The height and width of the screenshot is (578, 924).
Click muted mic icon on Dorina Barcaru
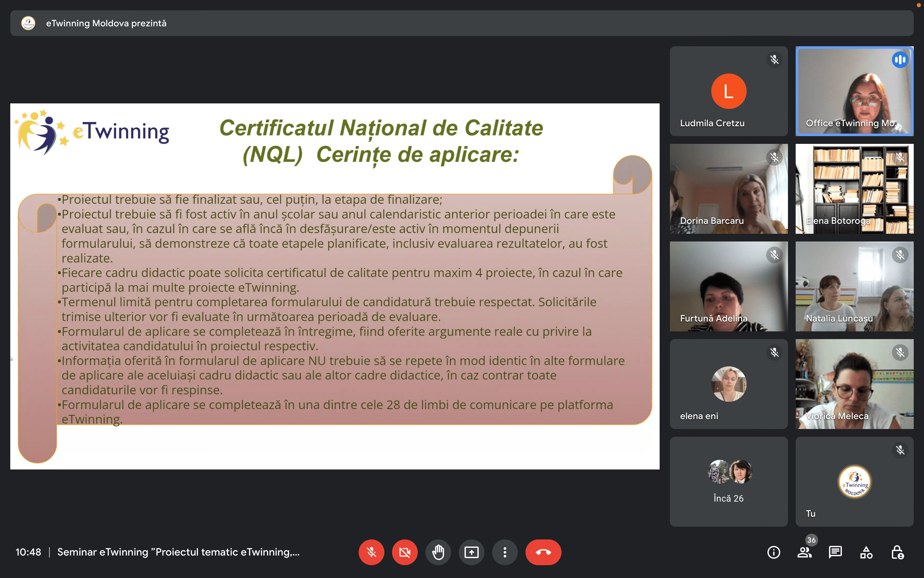click(774, 157)
